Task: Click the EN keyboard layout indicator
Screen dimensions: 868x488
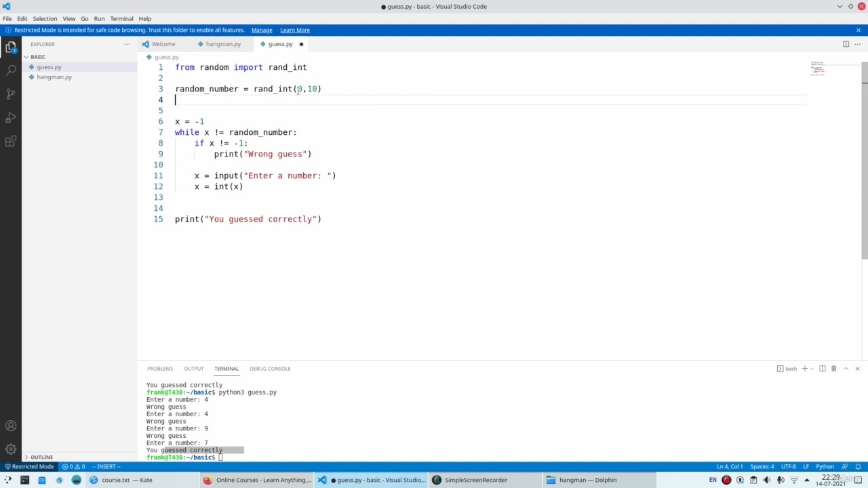Action: coord(713,480)
